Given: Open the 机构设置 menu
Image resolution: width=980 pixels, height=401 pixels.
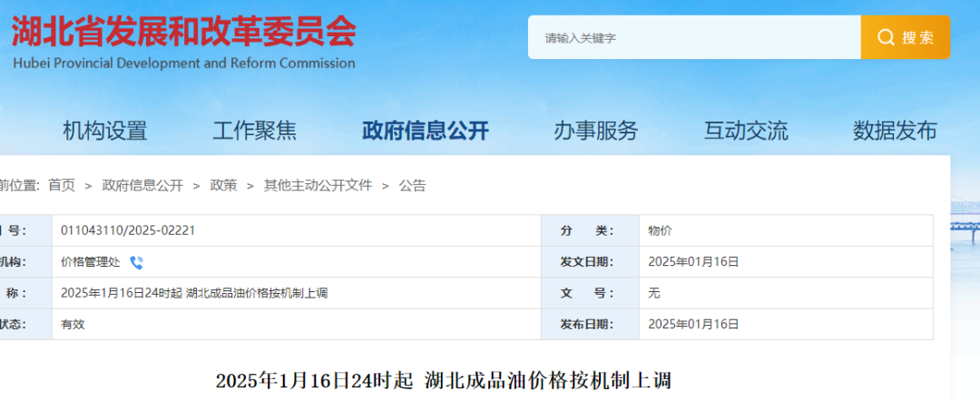Looking at the screenshot, I should [105, 131].
